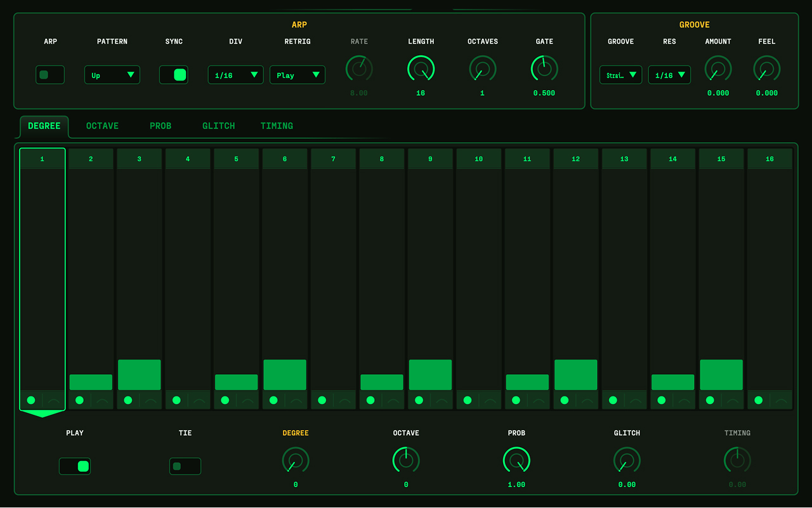This screenshot has width=812, height=508.
Task: Enable the tie curve icon on step 10
Action: pyautogui.click(x=490, y=400)
